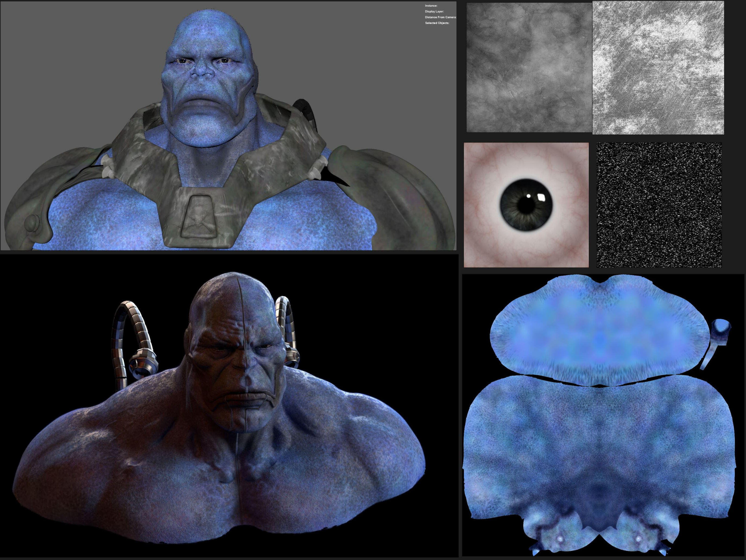Click the trapezoid emblem on chest collar
Viewport: 746px width, 560px height.
[x=199, y=216]
